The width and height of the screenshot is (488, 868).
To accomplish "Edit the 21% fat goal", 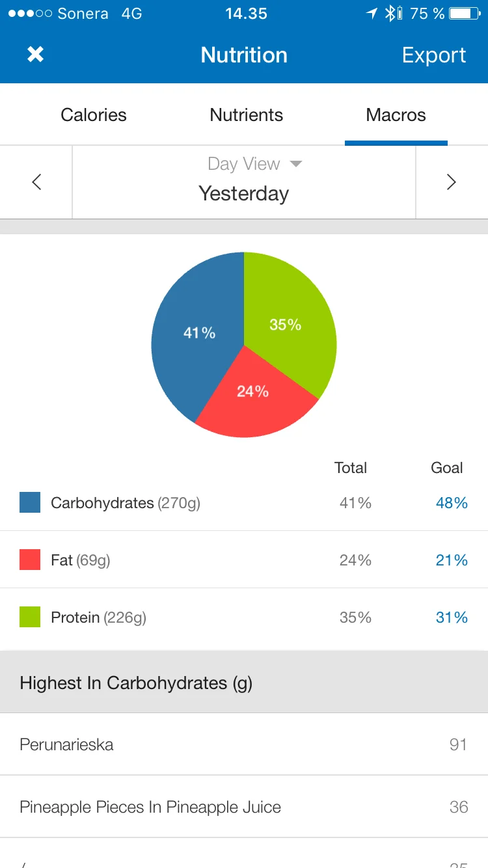I will (x=452, y=560).
